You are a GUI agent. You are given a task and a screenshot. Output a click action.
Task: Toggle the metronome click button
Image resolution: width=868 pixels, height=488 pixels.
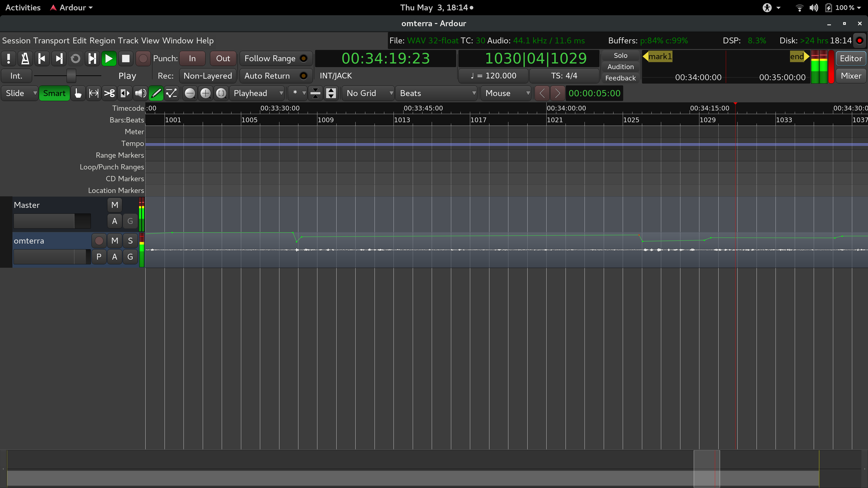pyautogui.click(x=25, y=59)
